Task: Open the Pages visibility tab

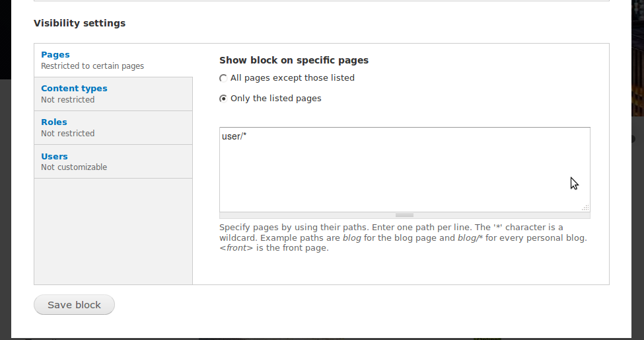Action: [x=55, y=55]
